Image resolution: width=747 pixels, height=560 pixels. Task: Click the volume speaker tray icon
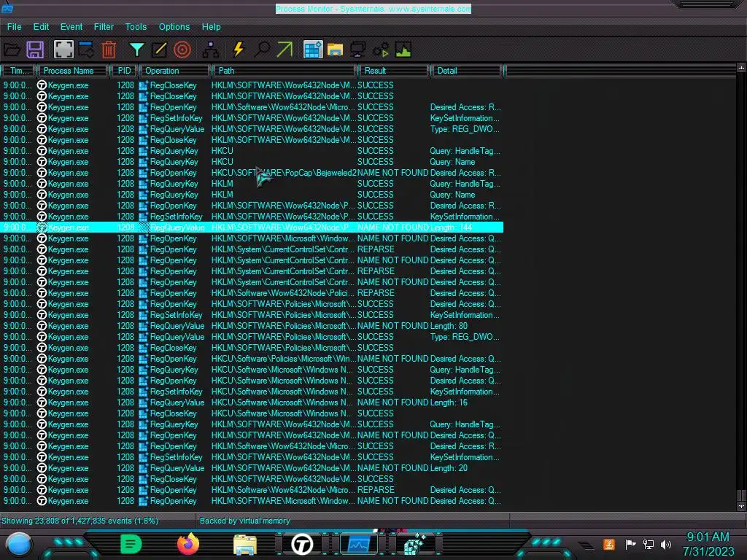666,544
